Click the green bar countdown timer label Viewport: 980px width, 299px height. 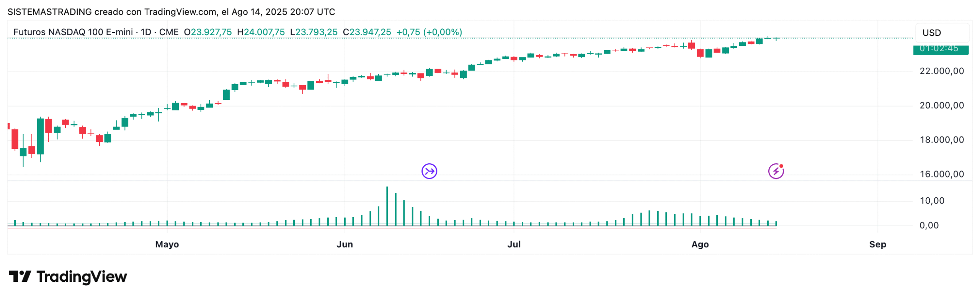(940, 49)
